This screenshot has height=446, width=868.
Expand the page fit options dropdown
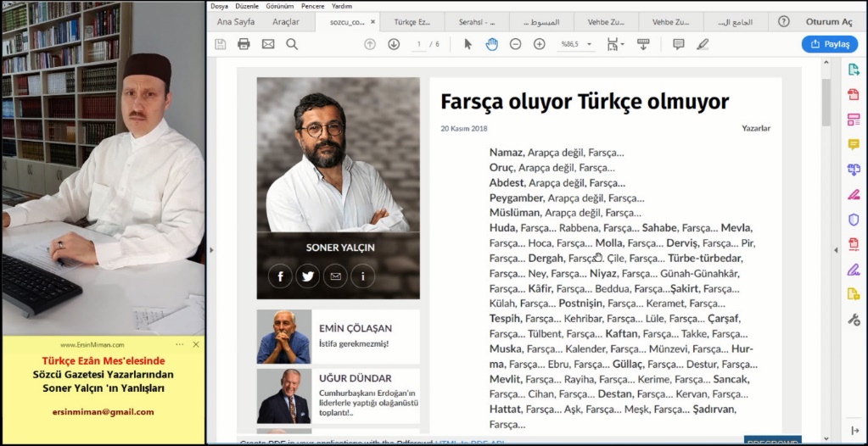point(623,44)
